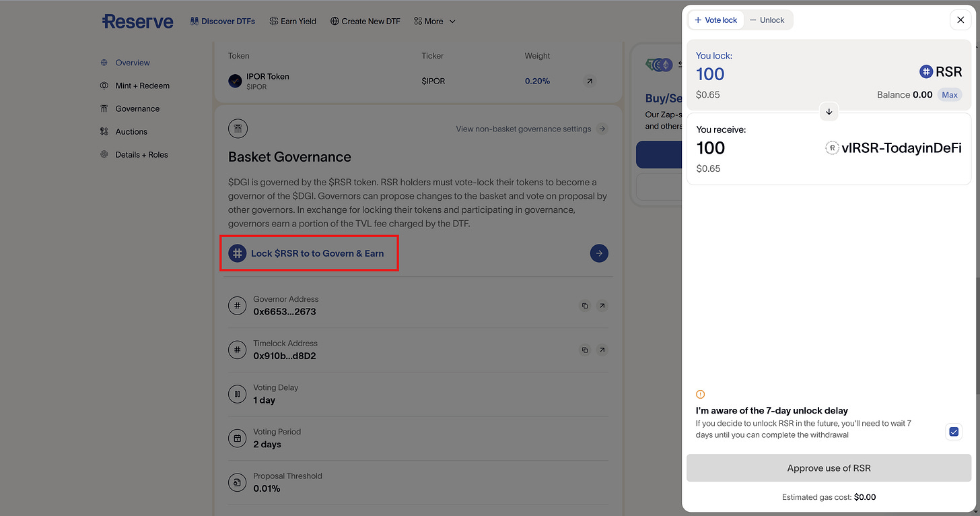Viewport: 980px width, 516px height.
Task: Click blue arrow next to Lock $RSR
Action: click(599, 253)
